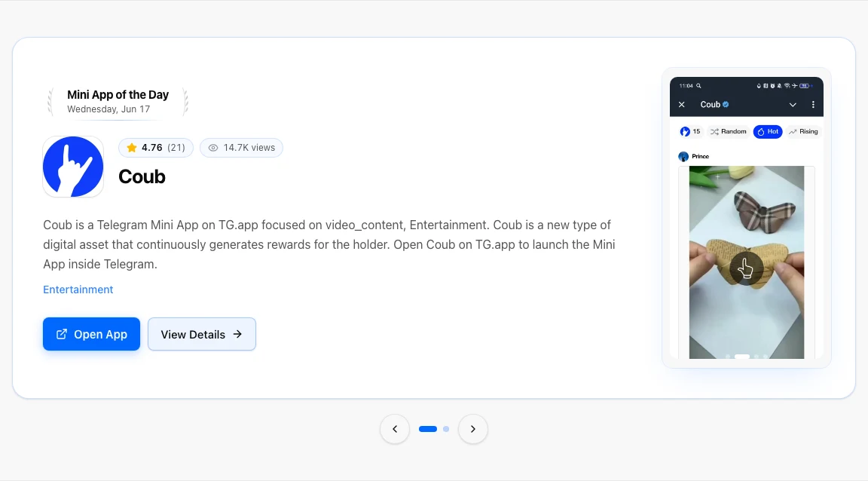Select the Rising tab in the screenshot
The image size is (868, 481).
pyautogui.click(x=803, y=131)
